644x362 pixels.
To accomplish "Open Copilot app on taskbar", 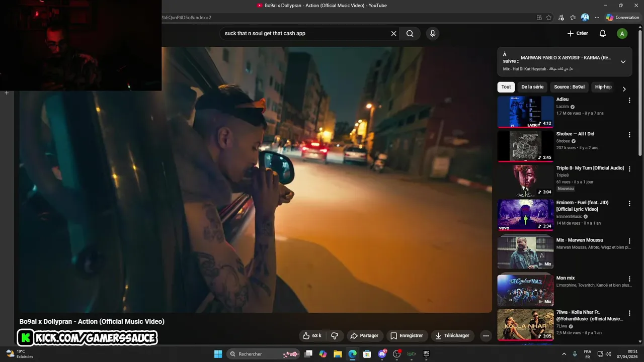I will pyautogui.click(x=323, y=354).
